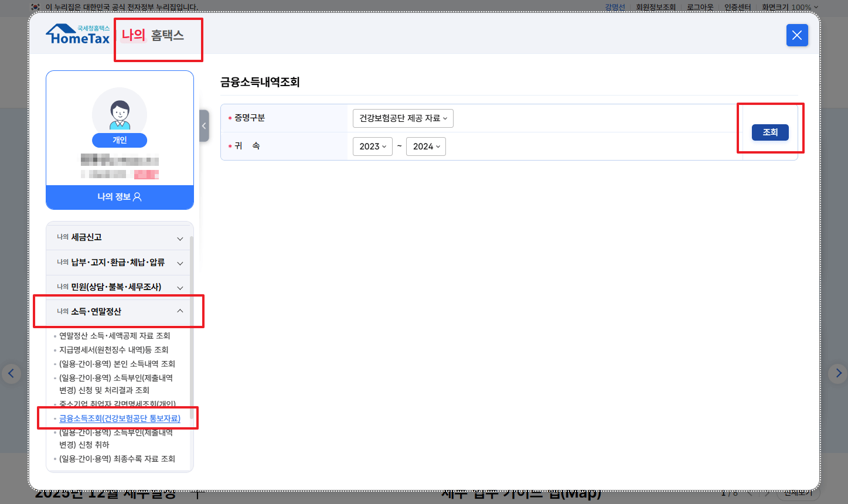Open the 금융소득조회(건강보험공단 통보자료) link
Image resolution: width=848 pixels, height=504 pixels.
120,418
